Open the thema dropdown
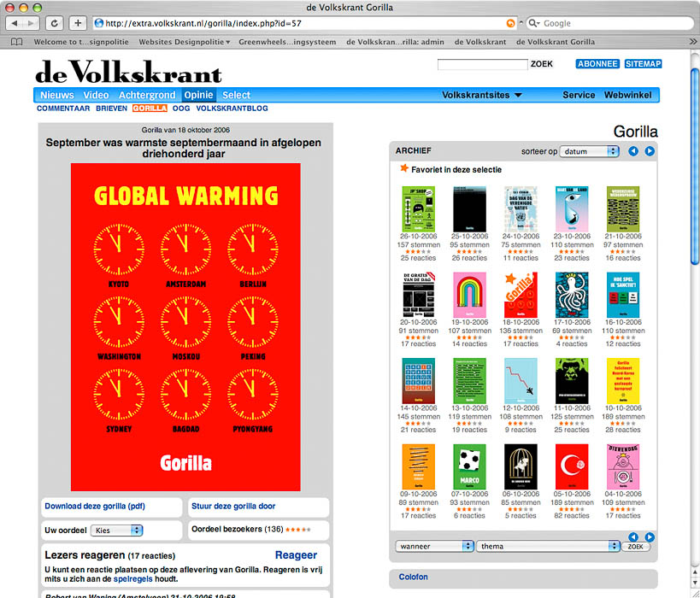 [x=548, y=546]
